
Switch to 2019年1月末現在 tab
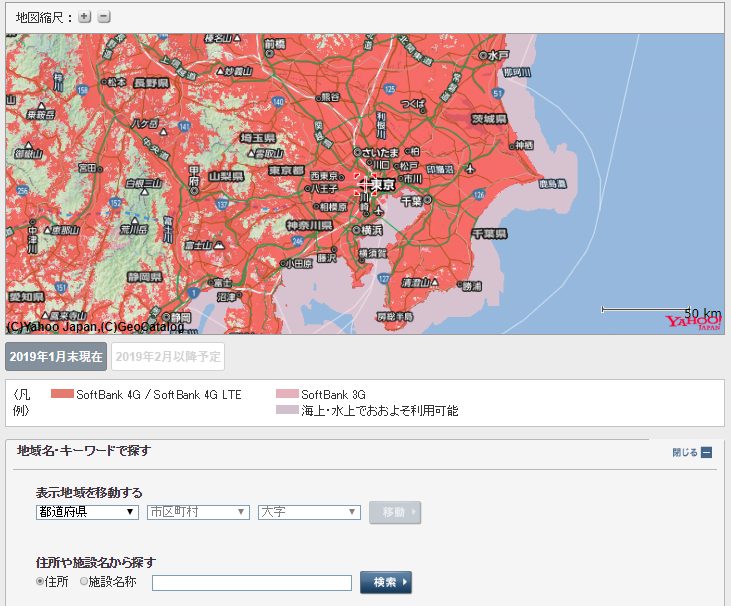pos(56,357)
